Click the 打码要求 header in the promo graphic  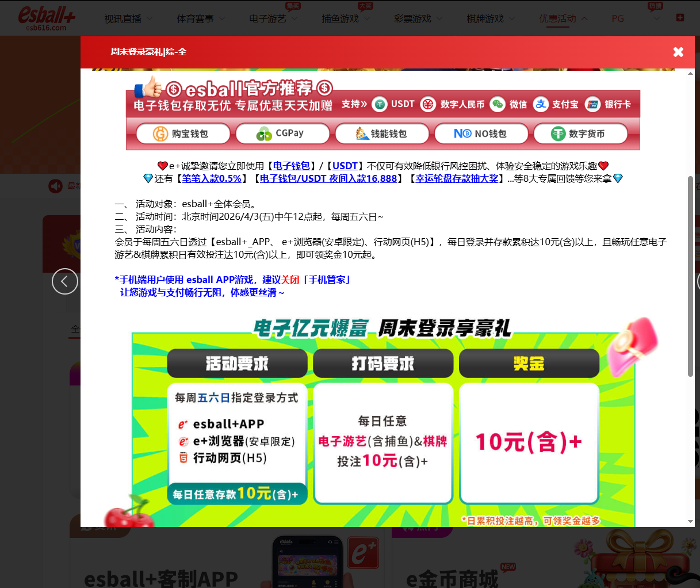coord(383,363)
